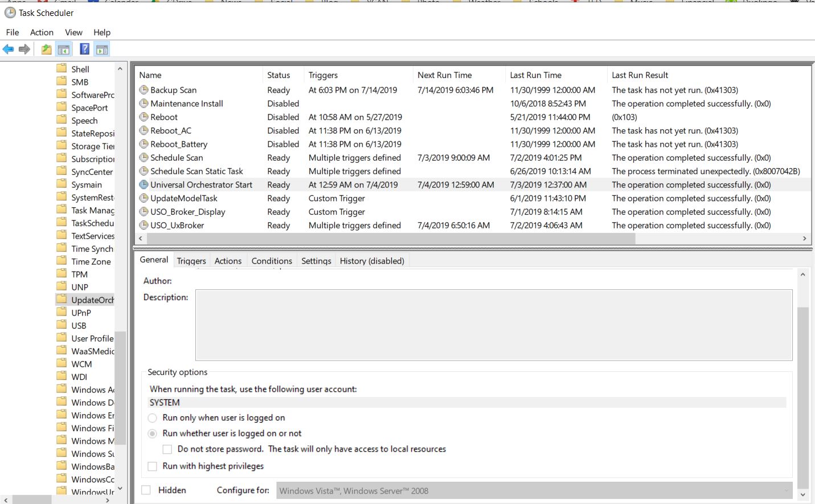Viewport: 815px width, 504px height.
Task: Click the Description text box
Action: (x=493, y=325)
